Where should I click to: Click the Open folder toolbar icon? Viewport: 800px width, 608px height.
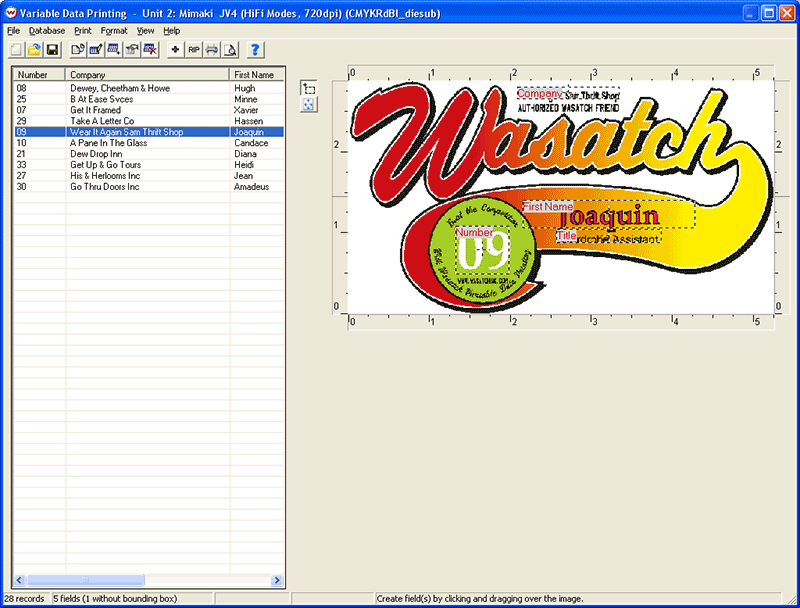click(34, 50)
